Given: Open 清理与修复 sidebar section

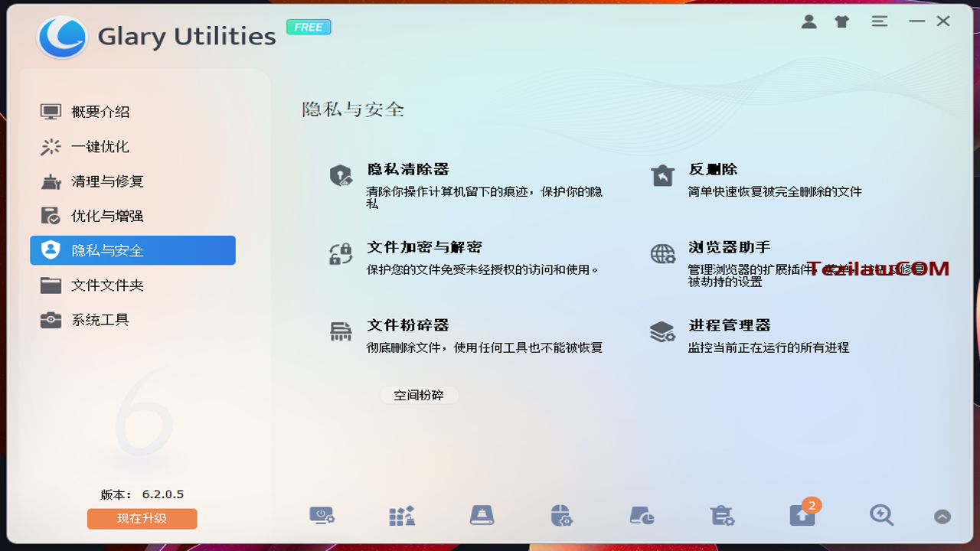Looking at the screenshot, I should pos(132,181).
